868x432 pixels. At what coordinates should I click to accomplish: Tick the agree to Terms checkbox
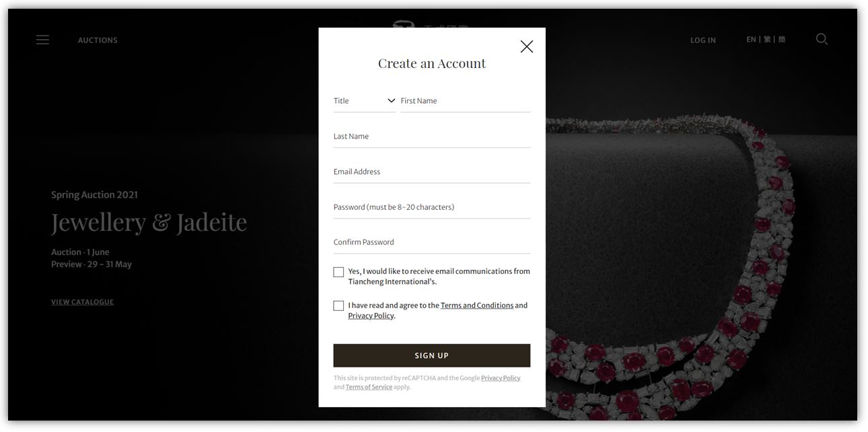pyautogui.click(x=338, y=305)
